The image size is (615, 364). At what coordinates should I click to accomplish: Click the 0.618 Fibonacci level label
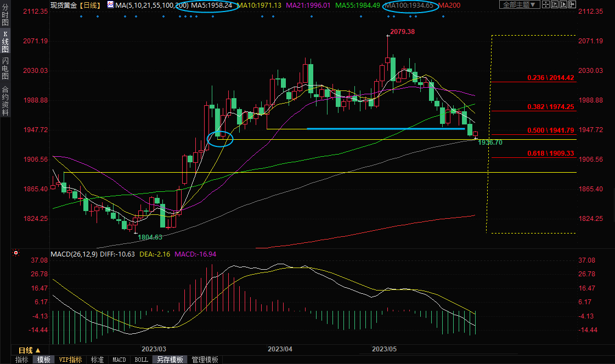tap(550, 153)
